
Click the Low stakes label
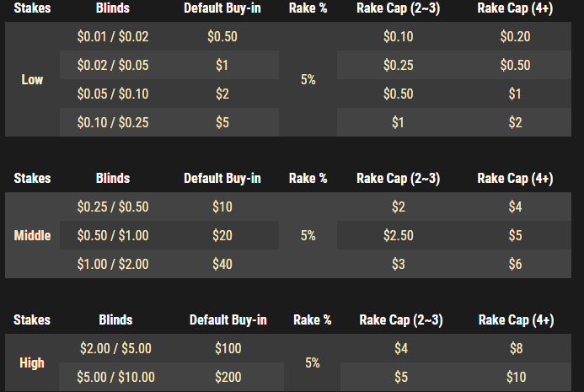pyautogui.click(x=32, y=80)
